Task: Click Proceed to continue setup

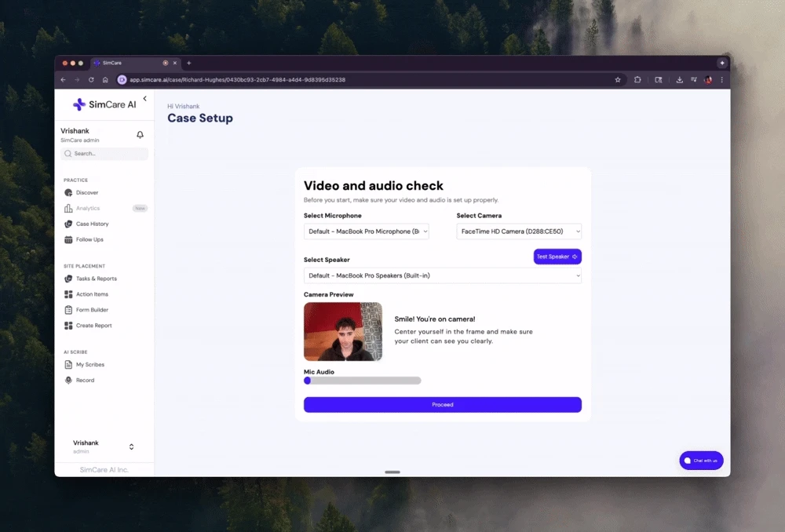Action: 442,404
